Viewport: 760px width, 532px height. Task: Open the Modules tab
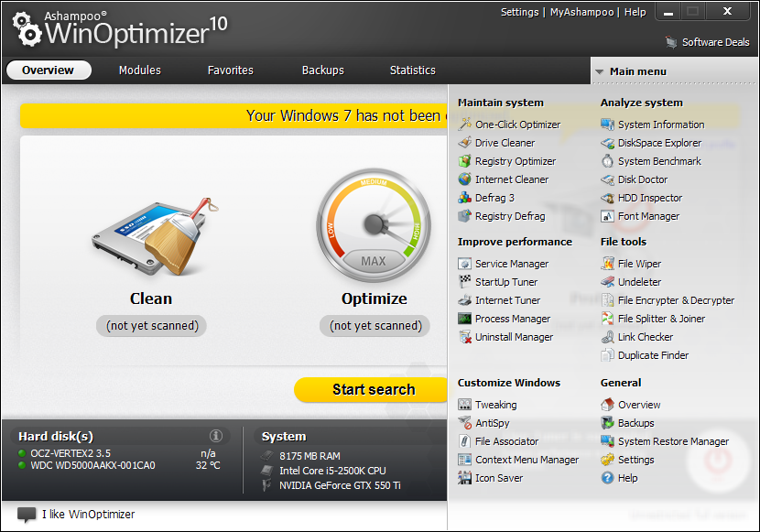[x=139, y=71]
